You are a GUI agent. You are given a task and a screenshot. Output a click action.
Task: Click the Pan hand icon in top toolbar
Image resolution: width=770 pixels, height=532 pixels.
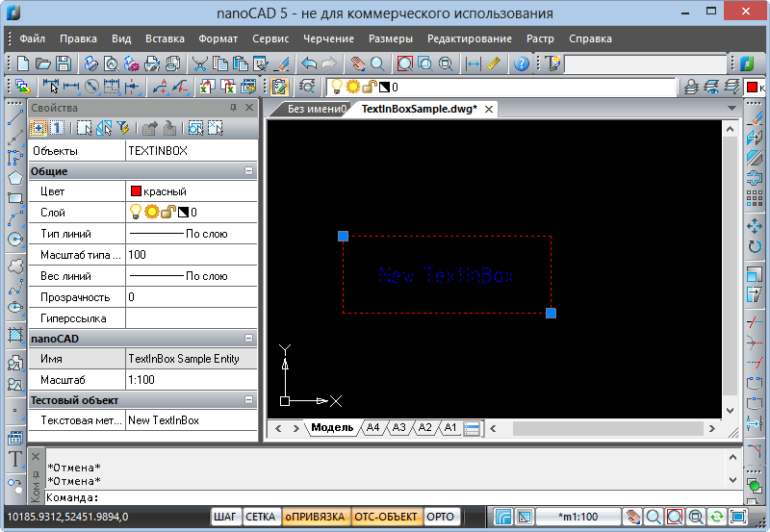click(358, 63)
